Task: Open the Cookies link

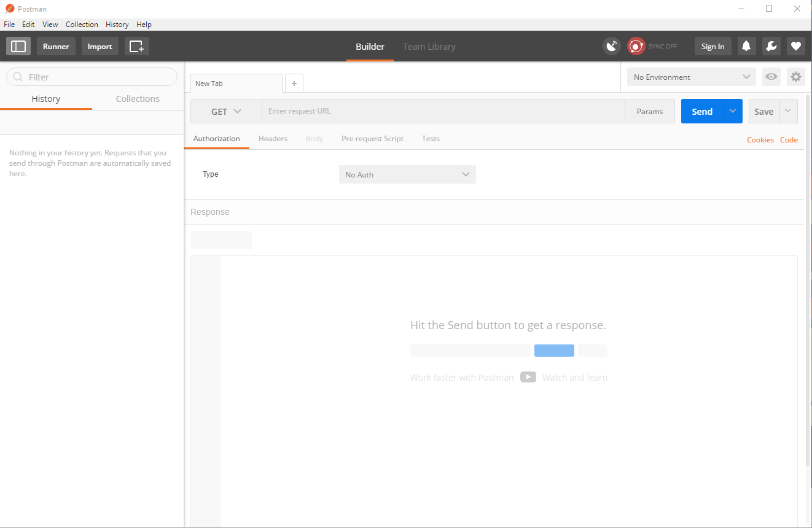Action: click(760, 140)
